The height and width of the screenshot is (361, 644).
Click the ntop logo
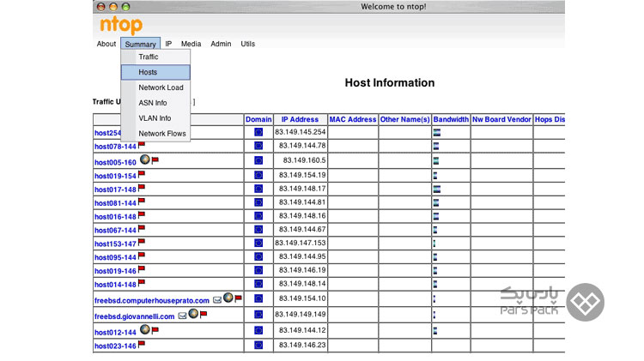[121, 25]
